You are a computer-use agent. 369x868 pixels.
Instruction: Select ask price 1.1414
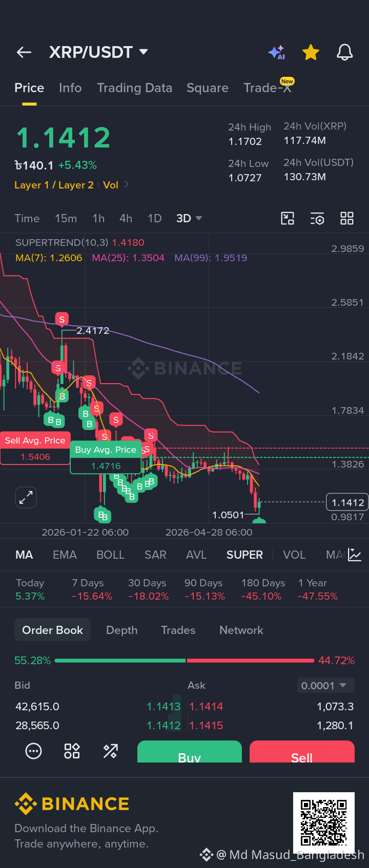click(206, 707)
